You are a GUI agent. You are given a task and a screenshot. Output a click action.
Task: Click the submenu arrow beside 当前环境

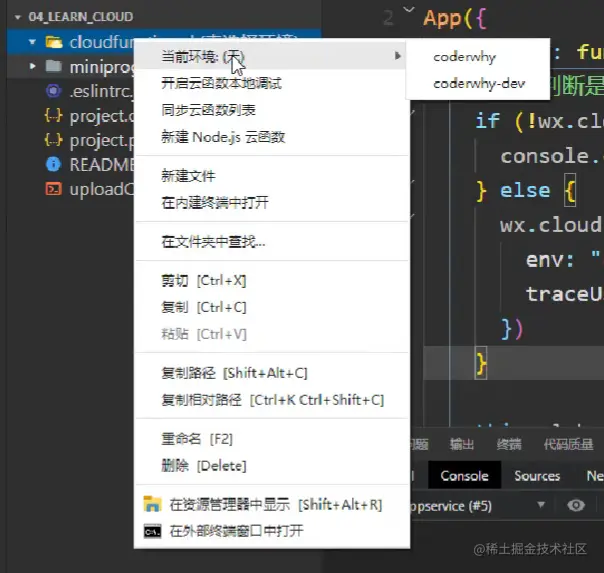coord(398,56)
